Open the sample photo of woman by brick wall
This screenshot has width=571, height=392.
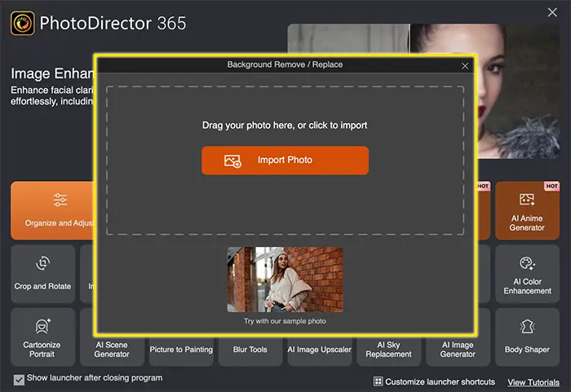coord(285,280)
